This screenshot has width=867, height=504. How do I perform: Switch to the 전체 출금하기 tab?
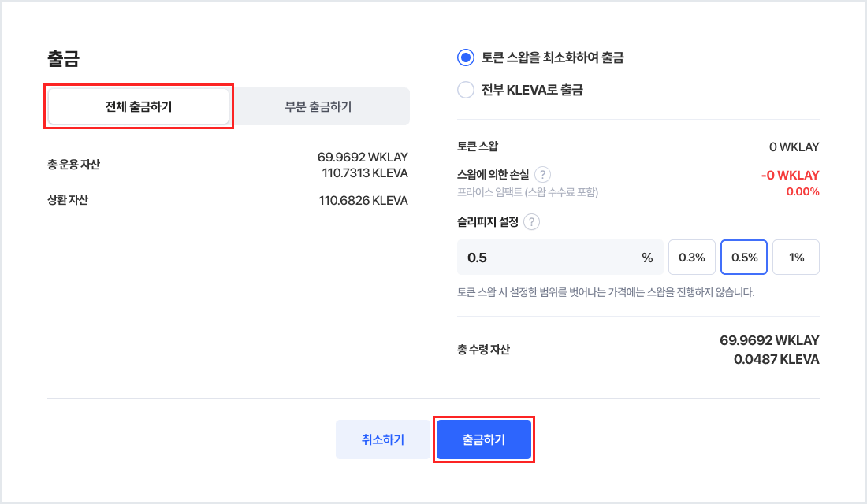coord(139,106)
